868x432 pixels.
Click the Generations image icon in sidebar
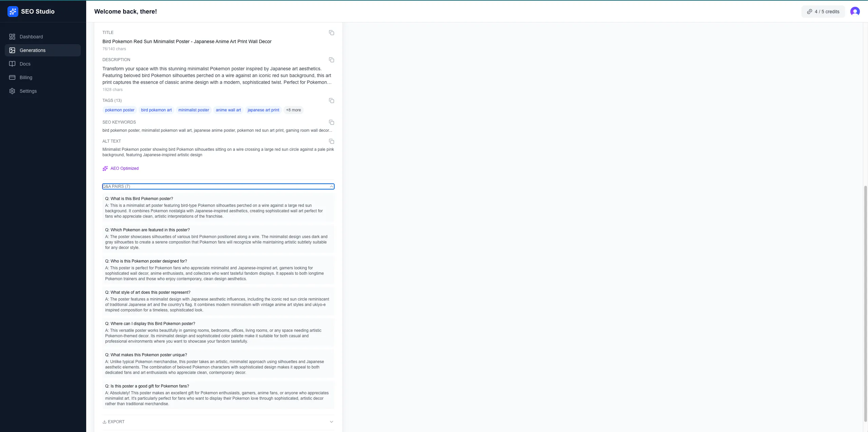tap(12, 50)
